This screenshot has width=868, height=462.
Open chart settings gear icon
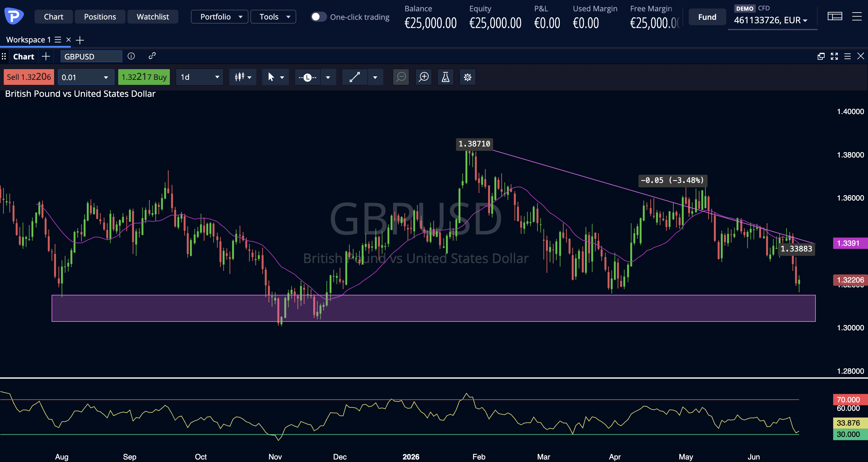[467, 77]
